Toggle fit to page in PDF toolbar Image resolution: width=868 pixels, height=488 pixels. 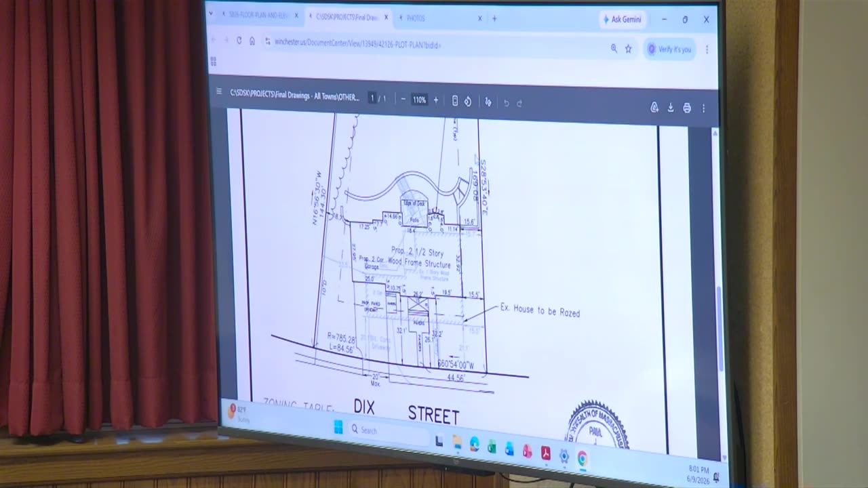click(455, 100)
